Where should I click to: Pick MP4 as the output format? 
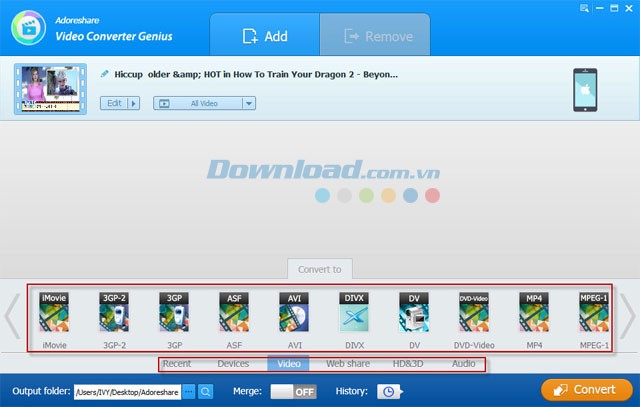[534, 312]
